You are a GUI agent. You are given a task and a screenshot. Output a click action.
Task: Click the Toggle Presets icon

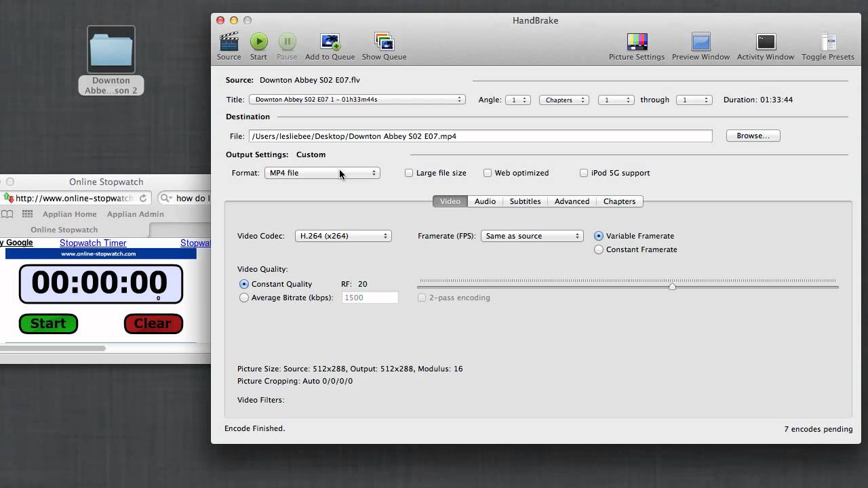pyautogui.click(x=828, y=41)
